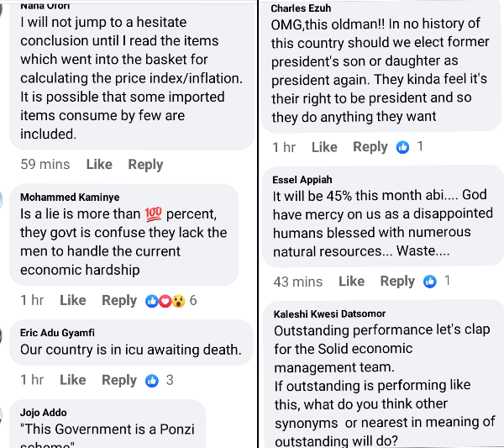Click the 59 mins timestamp on Nana Ofori's comment
504x448 pixels.
[x=45, y=165]
